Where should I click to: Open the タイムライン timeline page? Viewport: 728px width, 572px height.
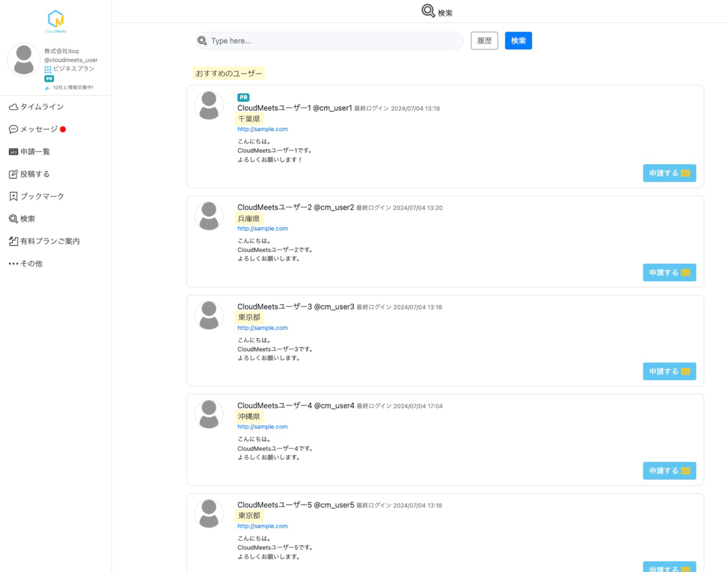coord(36,107)
